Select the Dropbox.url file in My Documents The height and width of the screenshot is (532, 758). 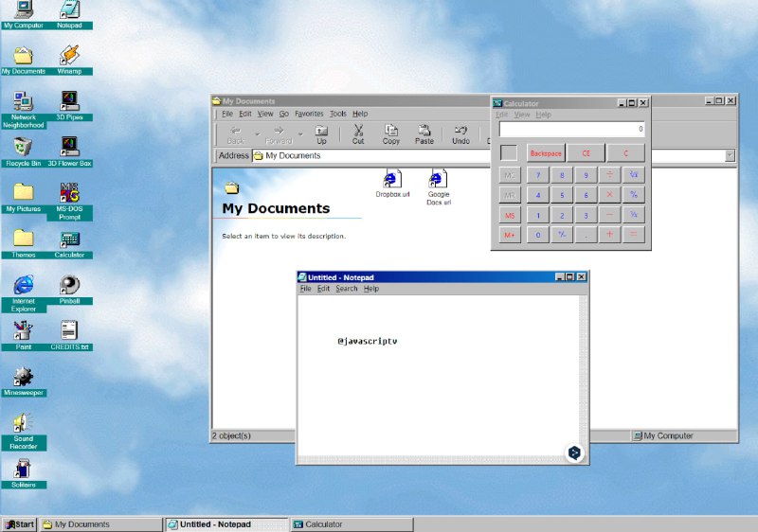(x=392, y=184)
